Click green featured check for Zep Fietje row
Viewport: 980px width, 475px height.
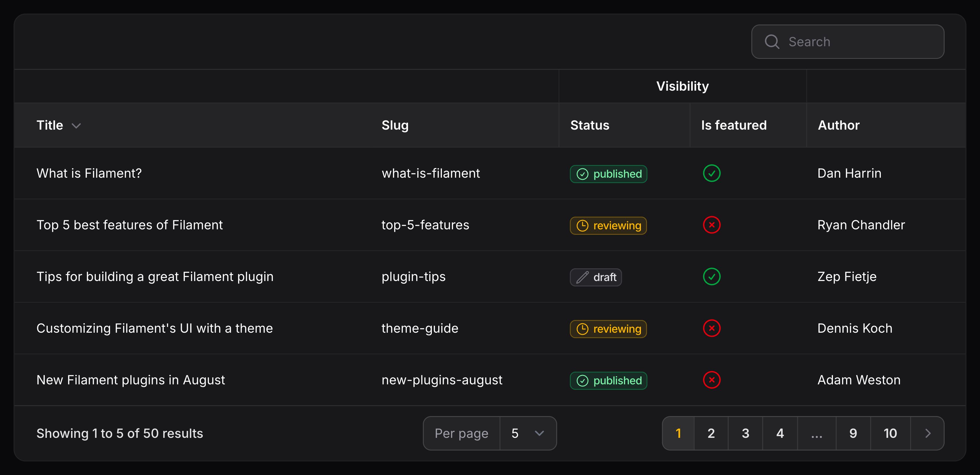[712, 277]
